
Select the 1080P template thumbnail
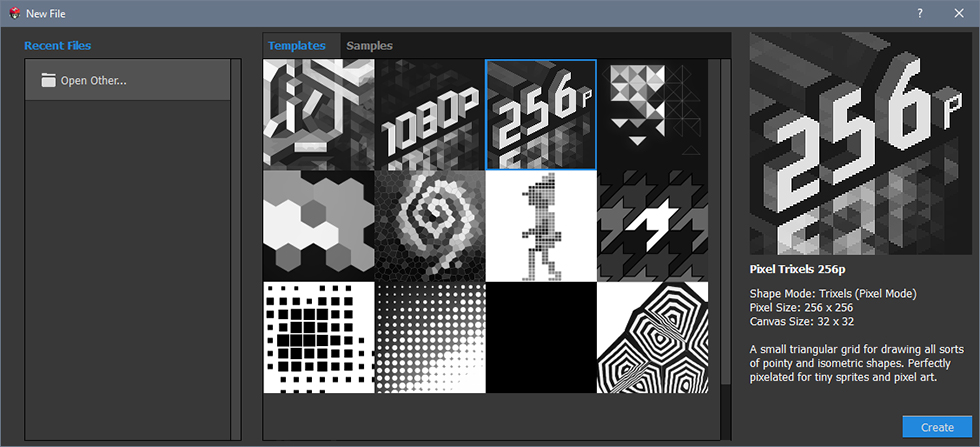pyautogui.click(x=430, y=114)
